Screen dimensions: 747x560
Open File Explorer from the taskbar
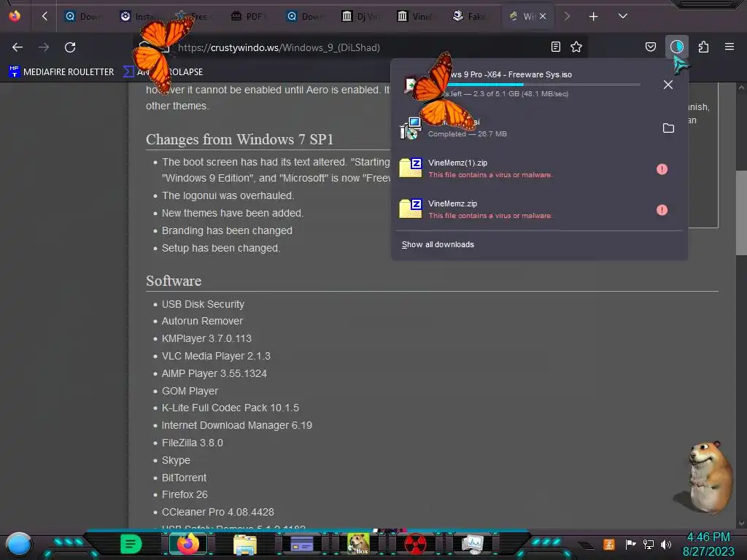coord(245,544)
